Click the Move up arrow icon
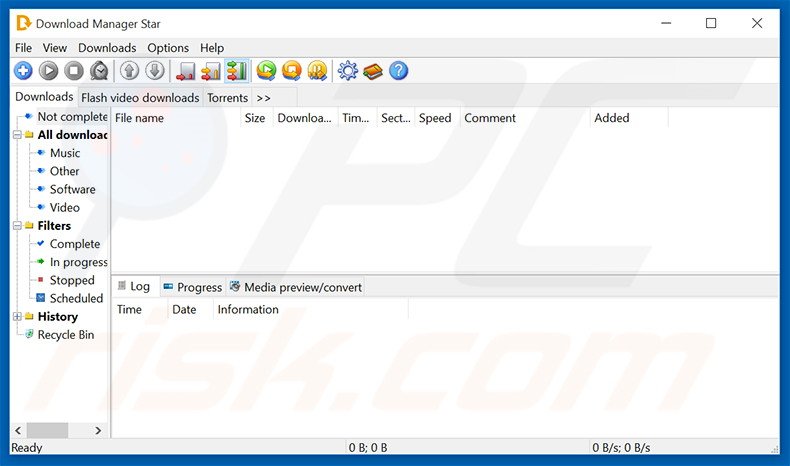This screenshot has height=466, width=790. (129, 71)
